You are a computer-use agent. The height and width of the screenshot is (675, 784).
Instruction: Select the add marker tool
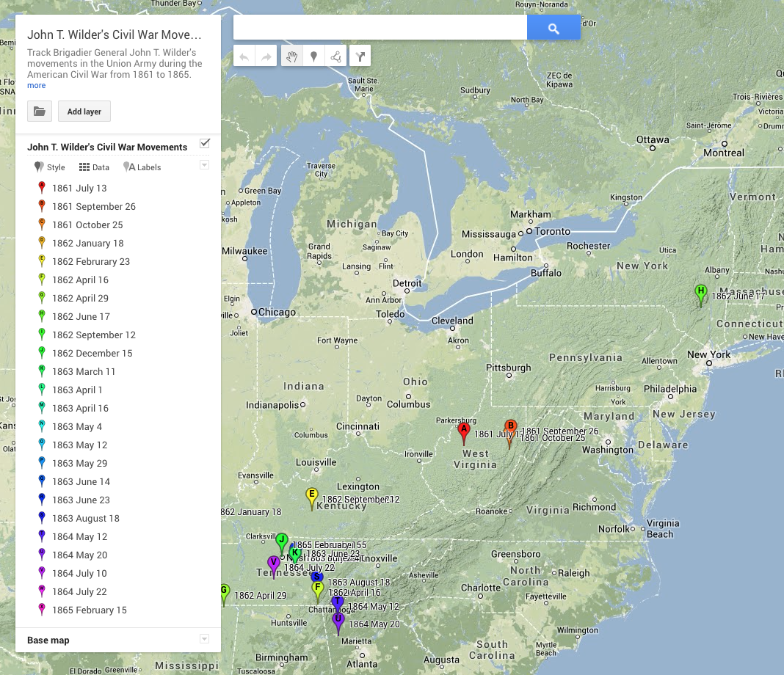click(314, 56)
